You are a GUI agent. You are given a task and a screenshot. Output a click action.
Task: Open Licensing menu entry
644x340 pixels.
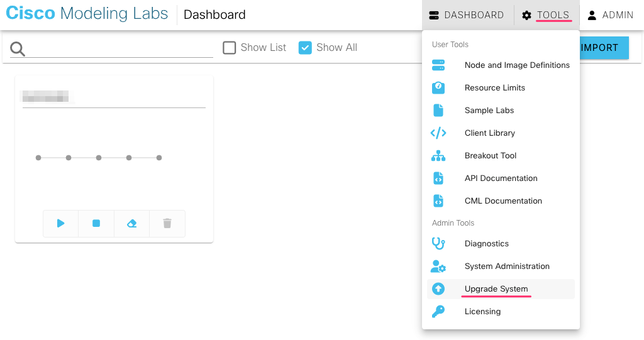[501, 312]
